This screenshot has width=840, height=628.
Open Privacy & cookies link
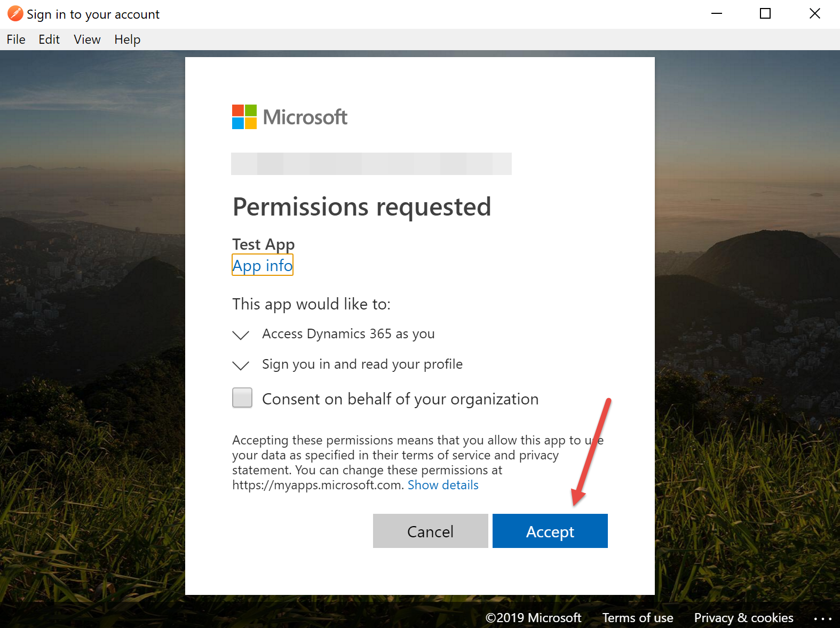pyautogui.click(x=743, y=618)
